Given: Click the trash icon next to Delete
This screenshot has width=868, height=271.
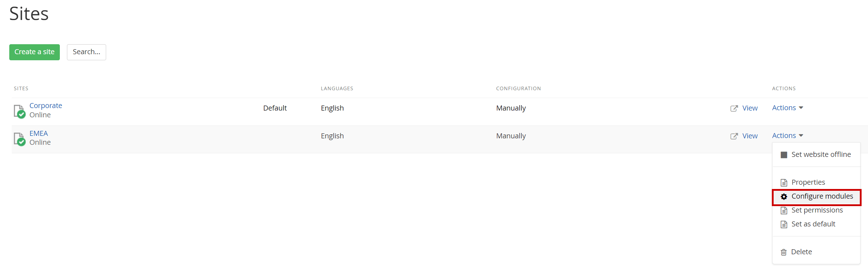Looking at the screenshot, I should pyautogui.click(x=784, y=252).
